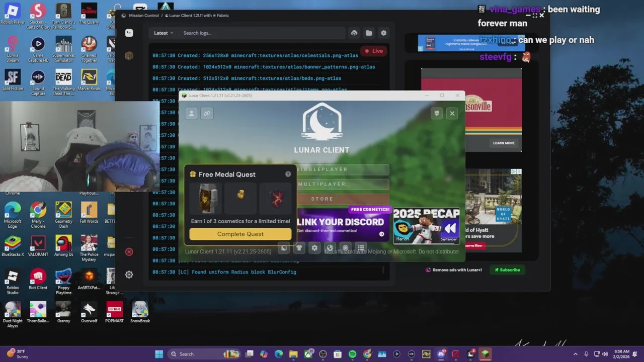The height and width of the screenshot is (362, 644).
Task: Click Learn More on the ad
Action: click(504, 143)
